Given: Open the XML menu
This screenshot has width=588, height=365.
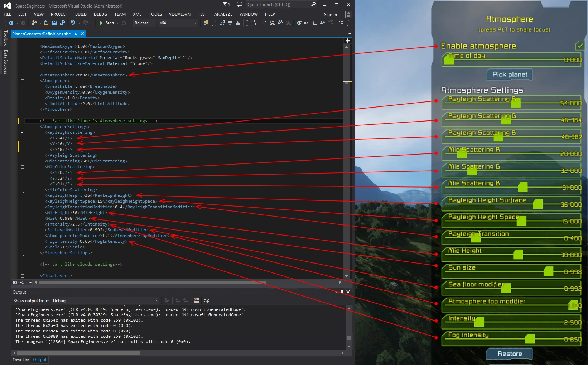Looking at the screenshot, I should pos(137,14).
